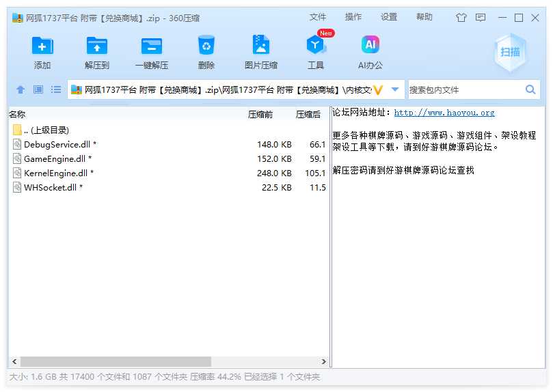Viewport: 553px width, 392px height.
Task: Open the 设置 menu
Action: click(389, 17)
